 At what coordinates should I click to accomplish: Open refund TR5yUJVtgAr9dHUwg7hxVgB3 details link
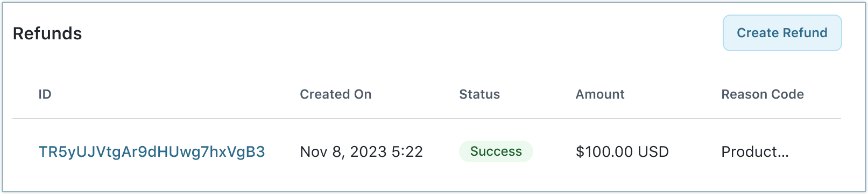coord(152,151)
